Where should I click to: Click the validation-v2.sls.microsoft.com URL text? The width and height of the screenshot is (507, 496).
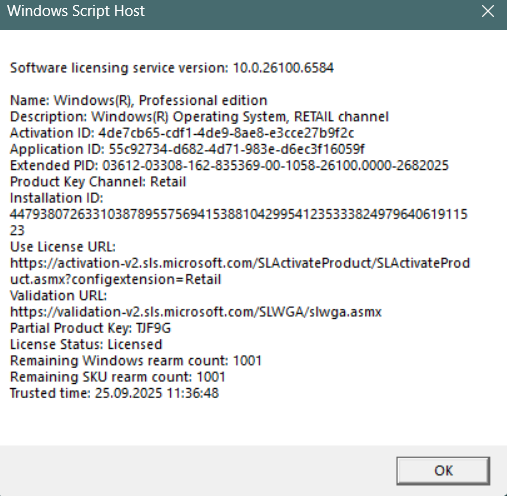[x=196, y=312]
